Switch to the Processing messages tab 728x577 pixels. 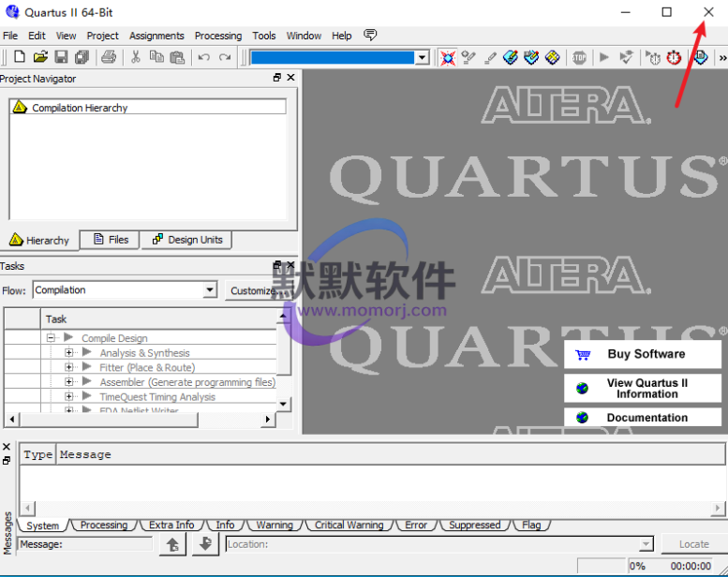tap(104, 525)
